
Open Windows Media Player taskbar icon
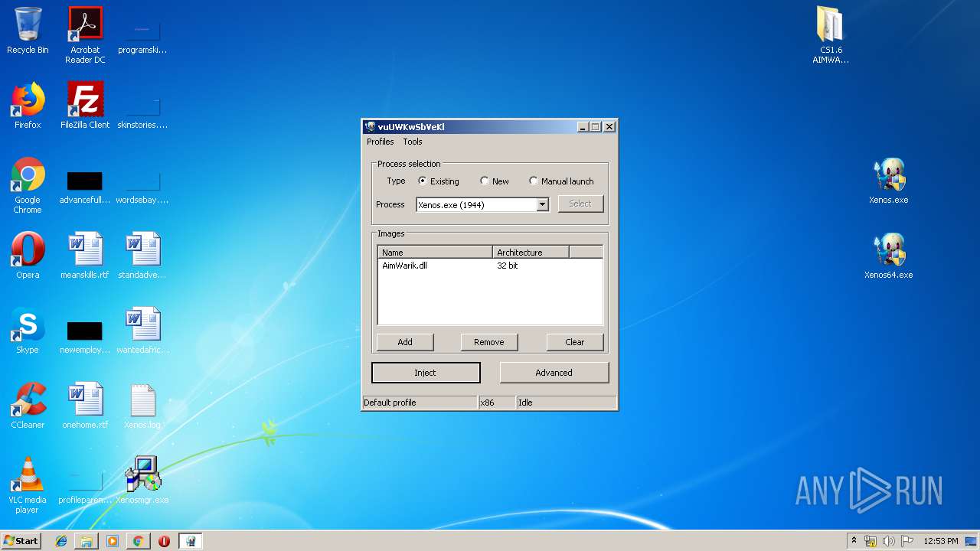click(x=113, y=541)
